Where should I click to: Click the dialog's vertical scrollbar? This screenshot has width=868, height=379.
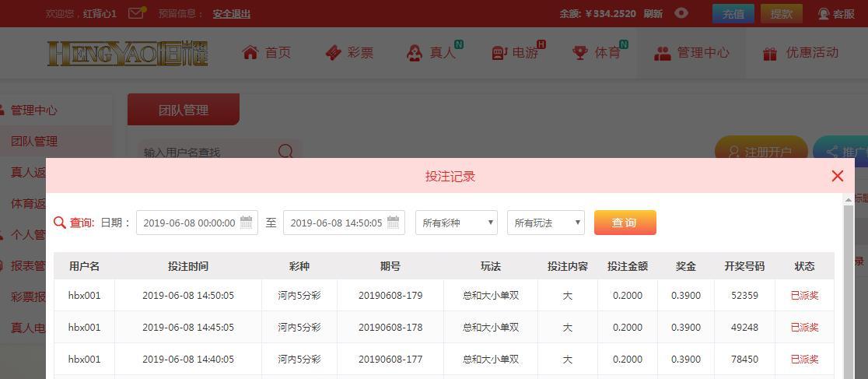849,288
